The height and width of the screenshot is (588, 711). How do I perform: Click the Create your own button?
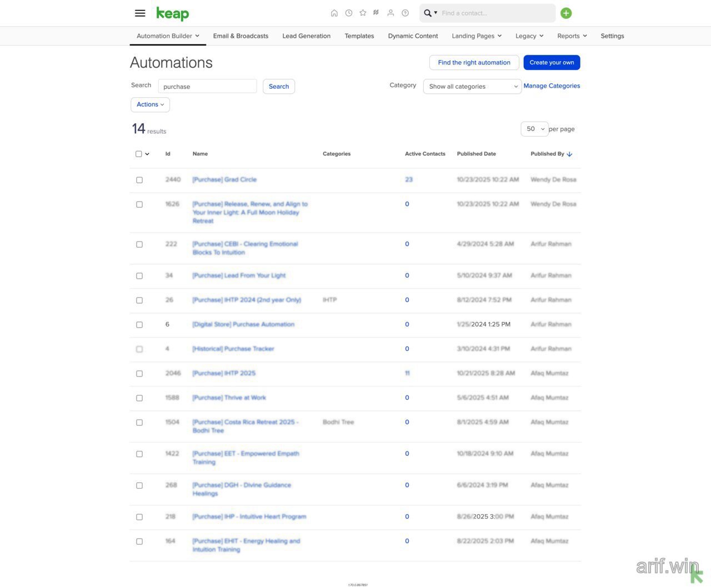pos(552,62)
